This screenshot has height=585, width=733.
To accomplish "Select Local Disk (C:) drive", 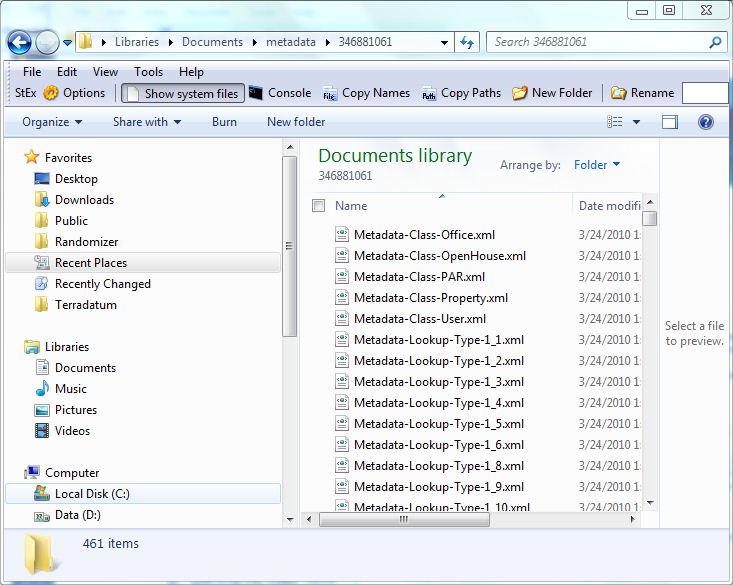I will coord(143,494).
